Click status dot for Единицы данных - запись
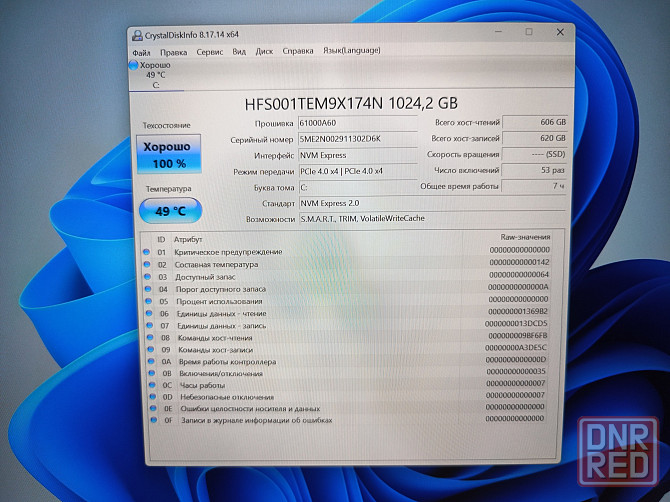Screen dimensions: 670x502 tap(150, 326)
